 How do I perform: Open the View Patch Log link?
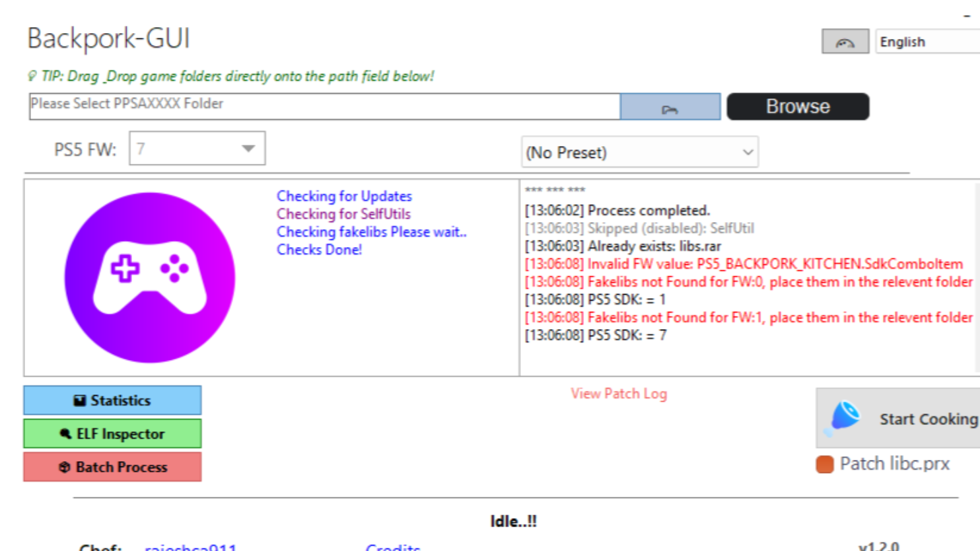619,394
